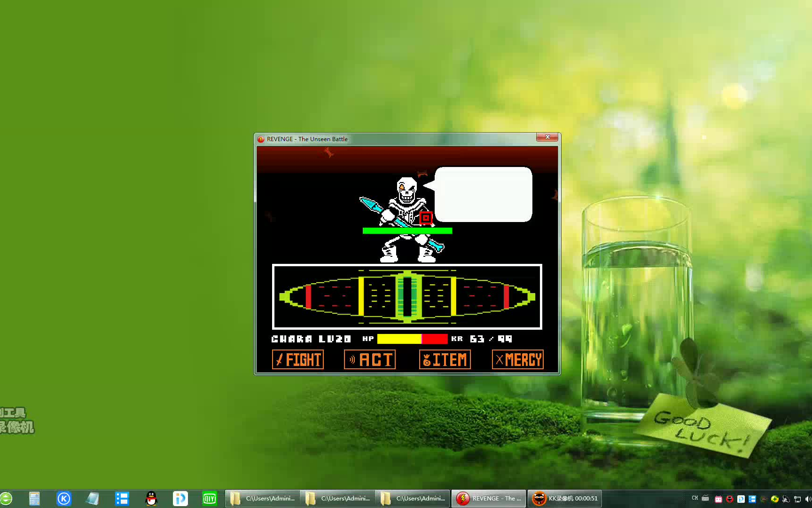Click the player's yellow and red HP bar
Viewport: 812px width, 508px height.
pos(412,339)
